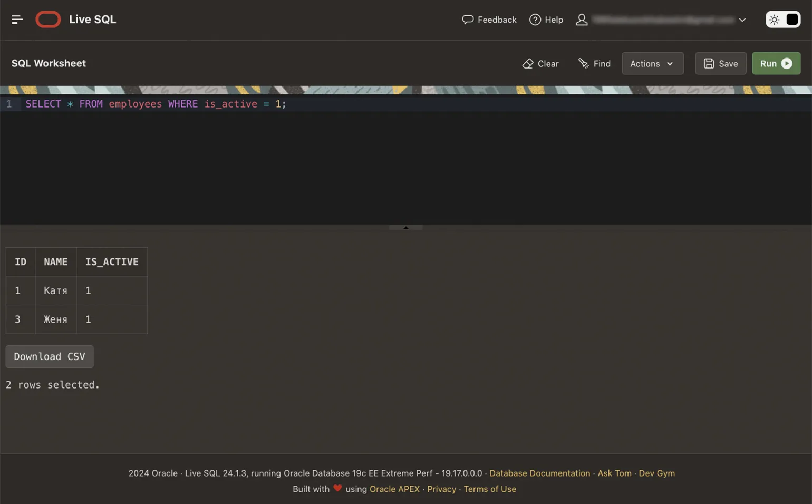Toggle the light/dark theme switch

tap(782, 20)
